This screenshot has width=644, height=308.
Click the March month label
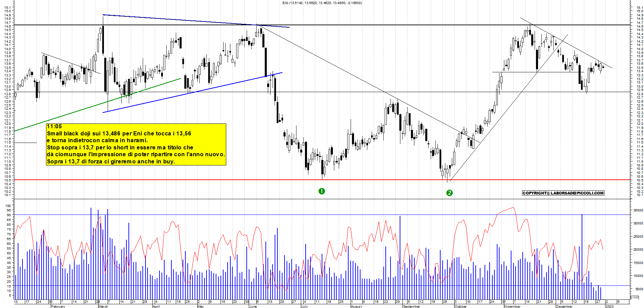click(103, 306)
